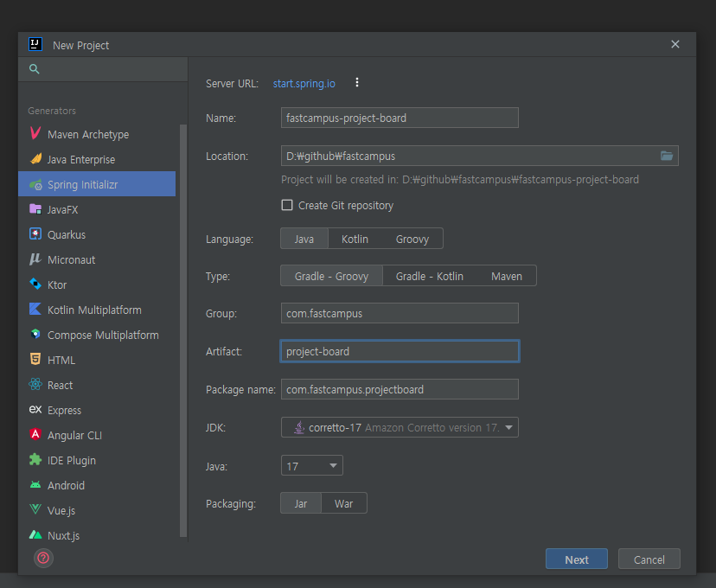Image resolution: width=716 pixels, height=588 pixels.
Task: Click the Next button
Action: click(576, 559)
